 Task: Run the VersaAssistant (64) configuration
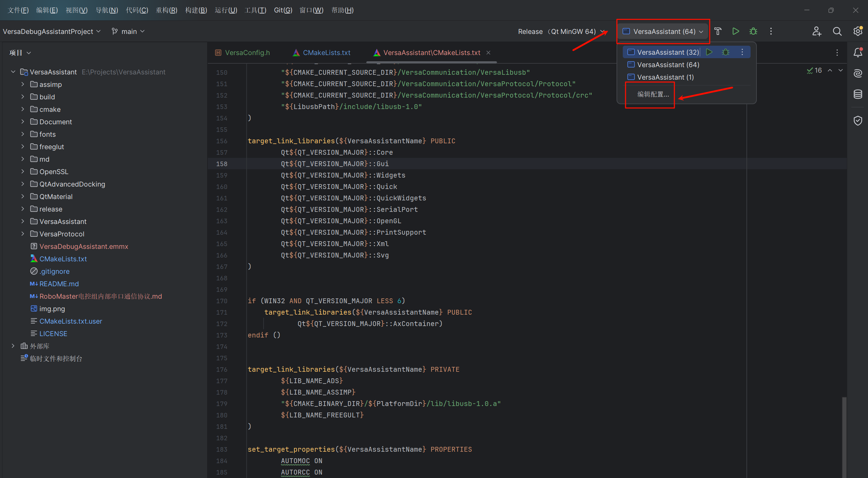coord(736,31)
